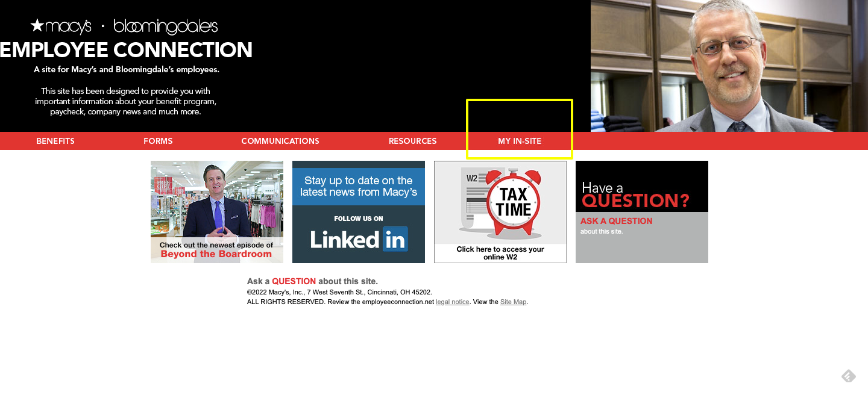Click 'Stay up to date' LinkedIn banner text
Screen dimensions: 868x395
(359, 186)
